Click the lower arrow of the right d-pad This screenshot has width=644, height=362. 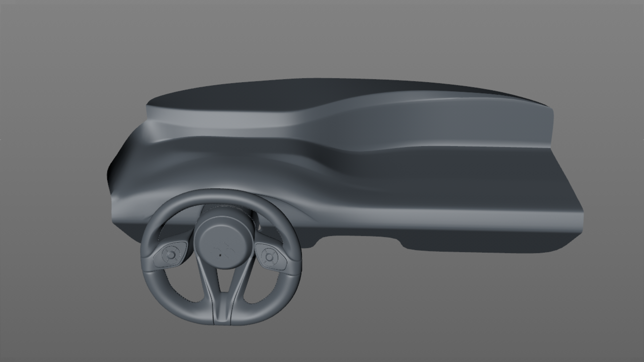[x=269, y=264]
